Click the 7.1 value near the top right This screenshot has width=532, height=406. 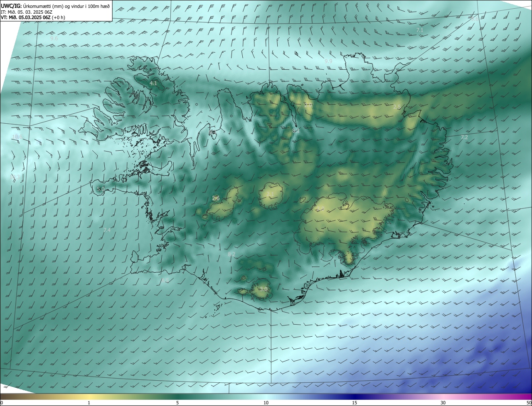coord(420,30)
